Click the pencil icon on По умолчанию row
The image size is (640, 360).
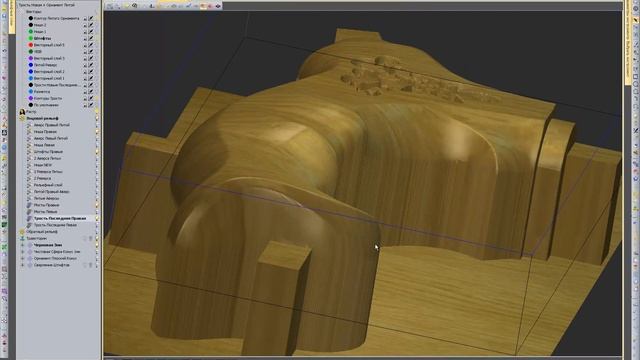[91, 105]
